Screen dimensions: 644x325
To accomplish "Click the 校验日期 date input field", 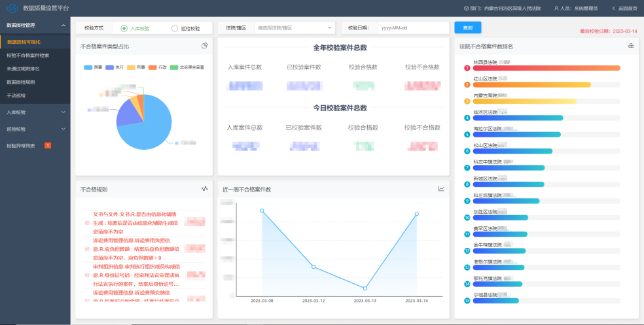I will (x=412, y=28).
